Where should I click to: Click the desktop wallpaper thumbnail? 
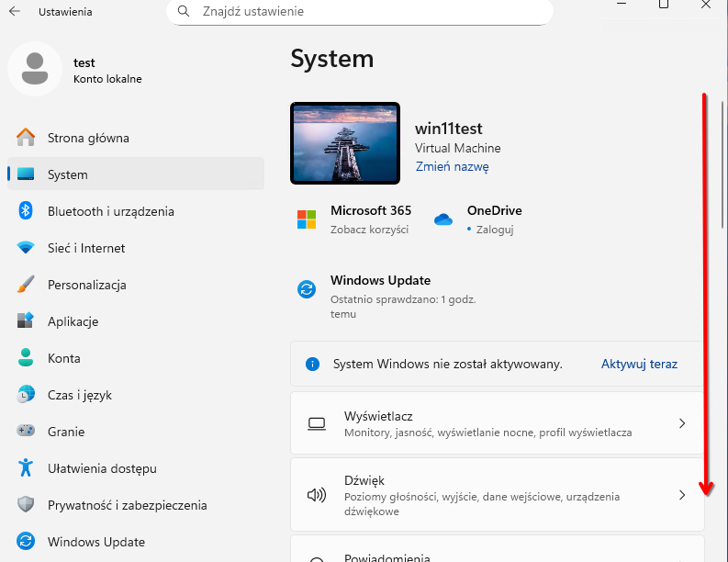[345, 143]
